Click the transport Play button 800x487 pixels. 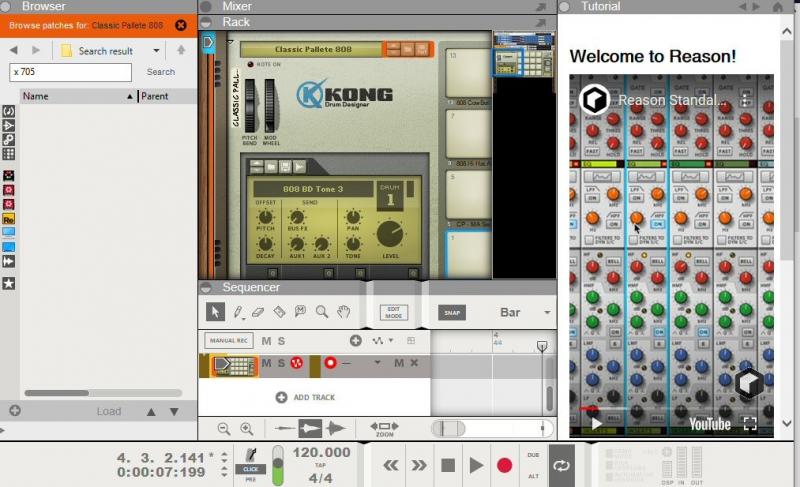[476, 465]
